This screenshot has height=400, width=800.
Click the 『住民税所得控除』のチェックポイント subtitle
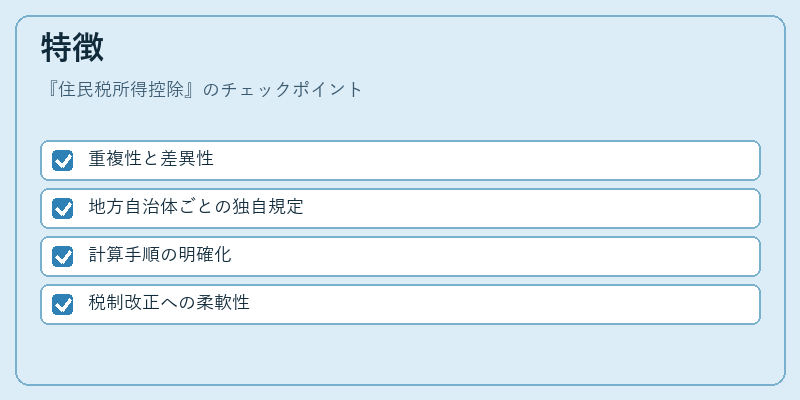[202, 90]
